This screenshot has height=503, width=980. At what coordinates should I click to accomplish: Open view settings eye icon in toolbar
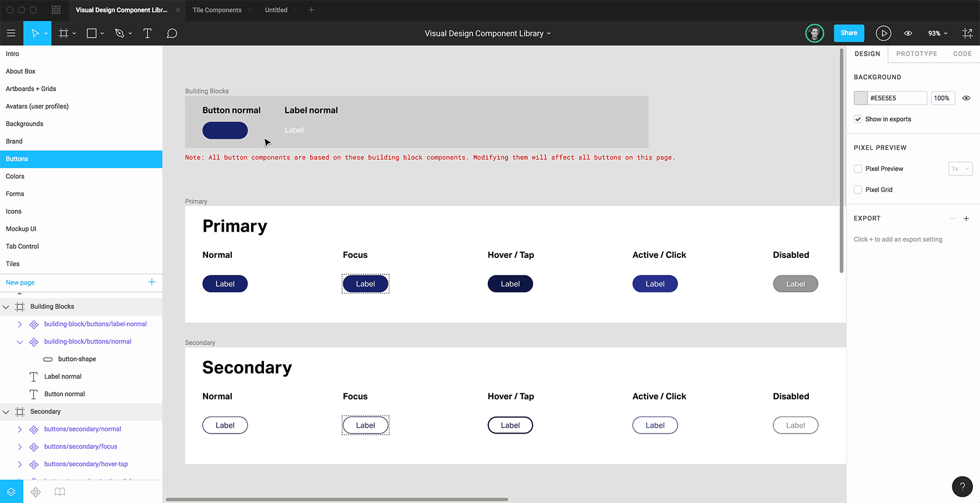[908, 33]
